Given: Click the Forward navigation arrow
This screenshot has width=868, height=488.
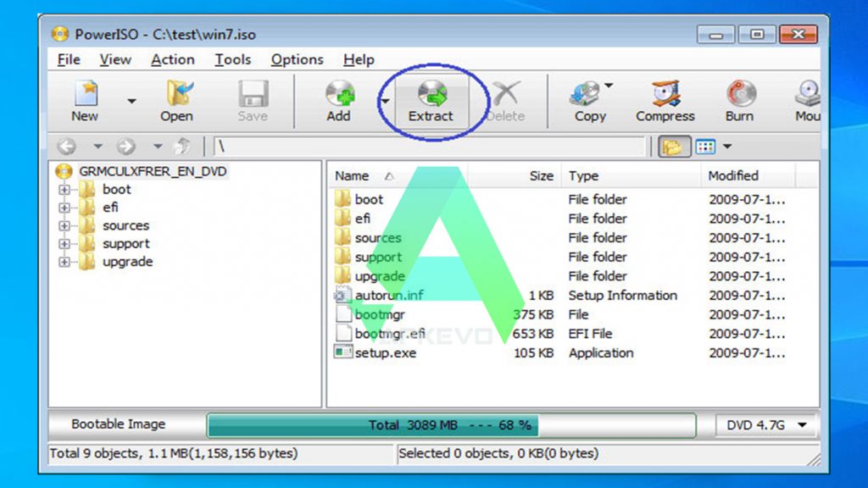Looking at the screenshot, I should (126, 146).
